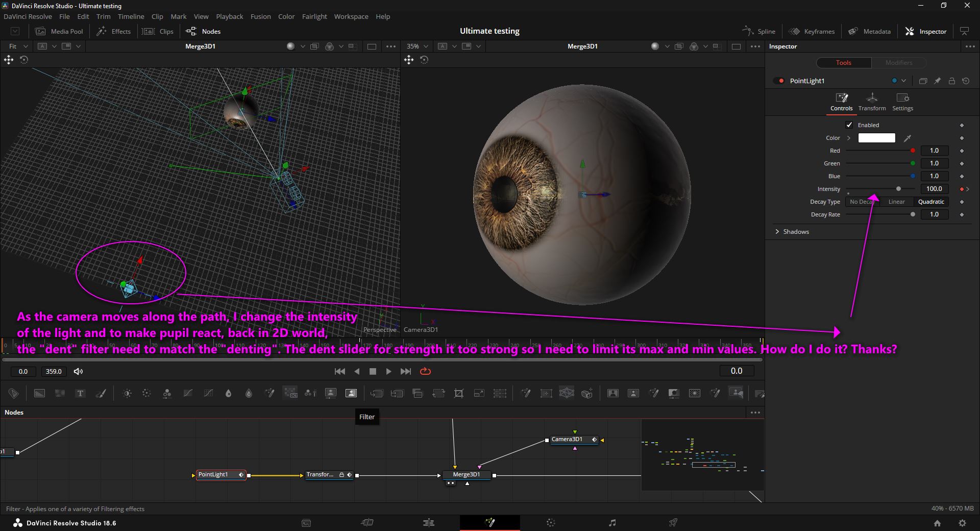Add Merge tool from toolbar
This screenshot has height=531, width=980.
[x=377, y=393]
